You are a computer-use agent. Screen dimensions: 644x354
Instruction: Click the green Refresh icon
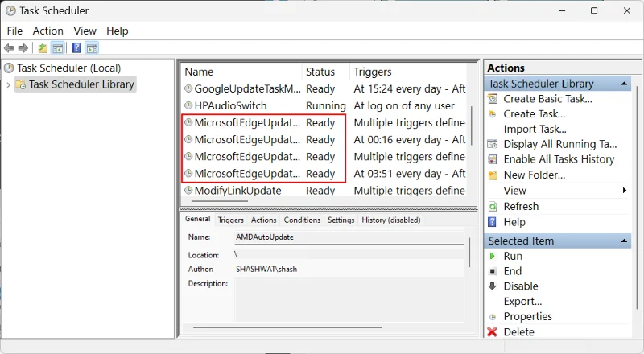(x=493, y=207)
